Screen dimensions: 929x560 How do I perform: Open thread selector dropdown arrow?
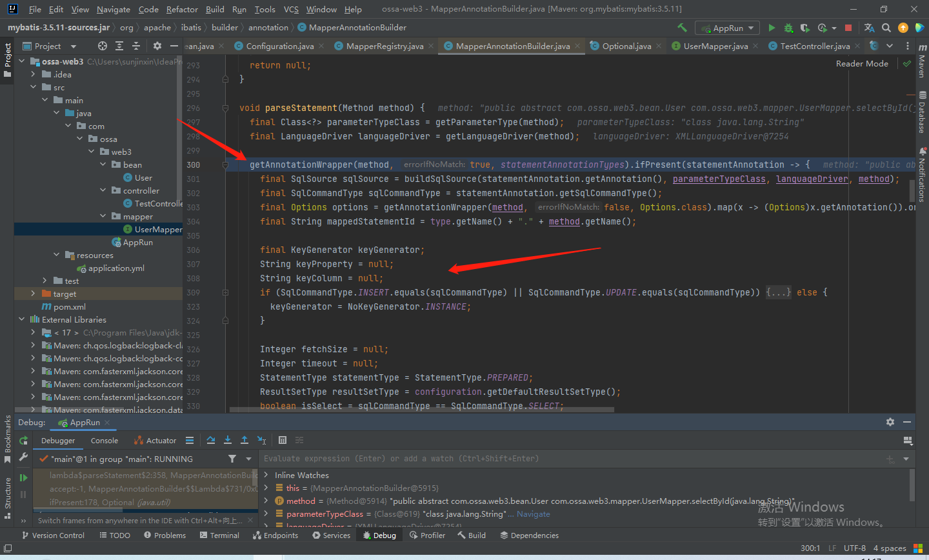coord(248,459)
